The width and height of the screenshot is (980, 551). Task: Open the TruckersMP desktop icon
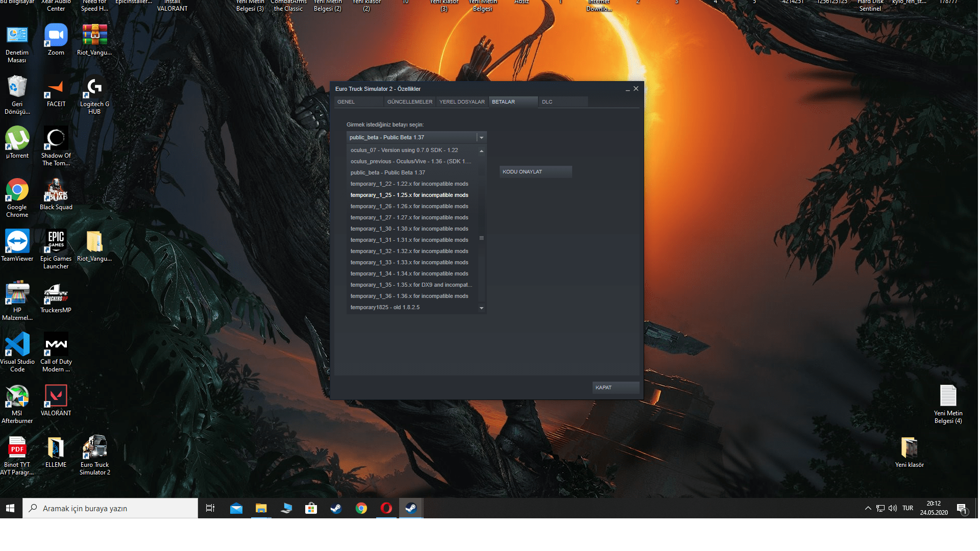pos(56,294)
